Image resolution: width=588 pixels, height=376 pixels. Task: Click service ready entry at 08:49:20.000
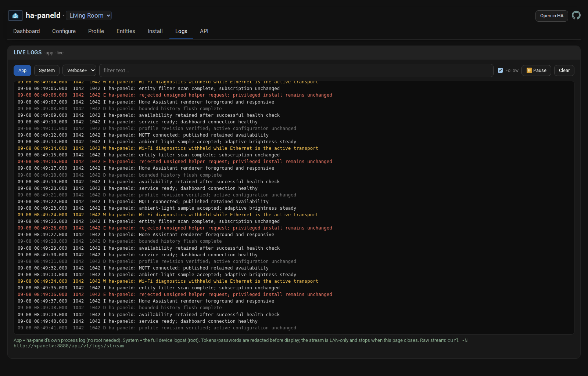(x=137, y=188)
